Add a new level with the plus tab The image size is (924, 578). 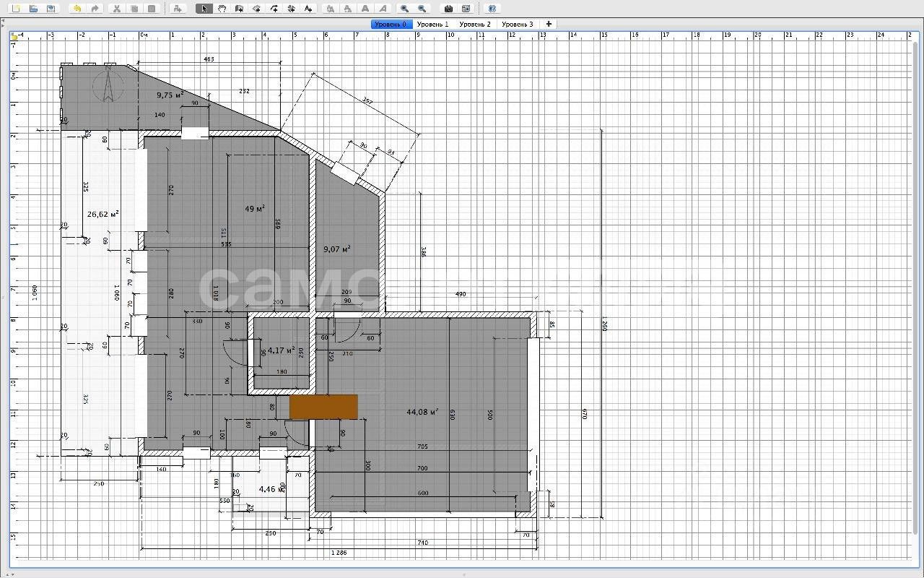549,24
